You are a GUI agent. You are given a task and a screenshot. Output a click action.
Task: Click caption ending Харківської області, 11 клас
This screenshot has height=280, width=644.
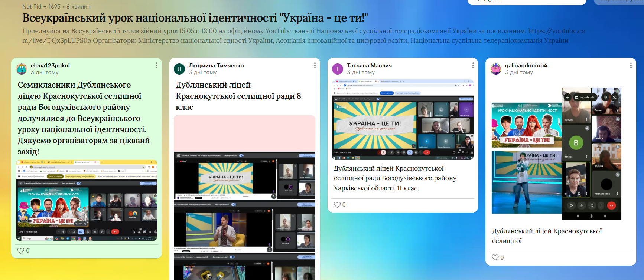(x=395, y=178)
